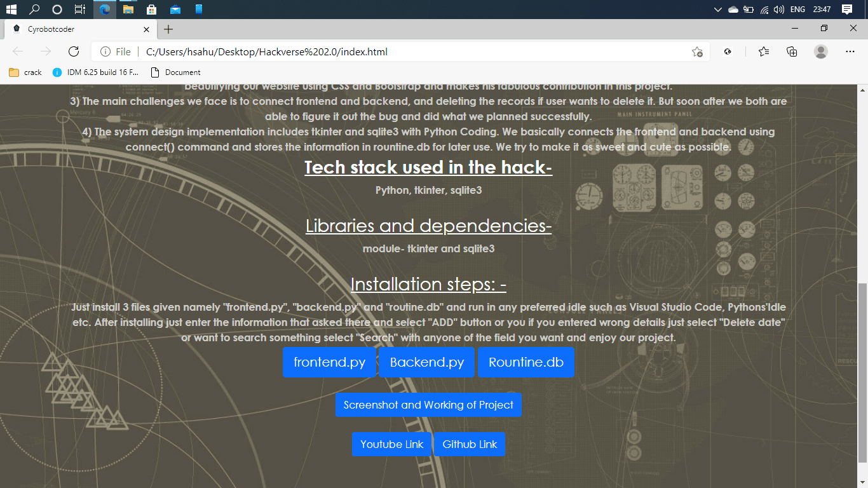Open the Document bookmark
Screen dimensions: 868x488
pos(175,72)
